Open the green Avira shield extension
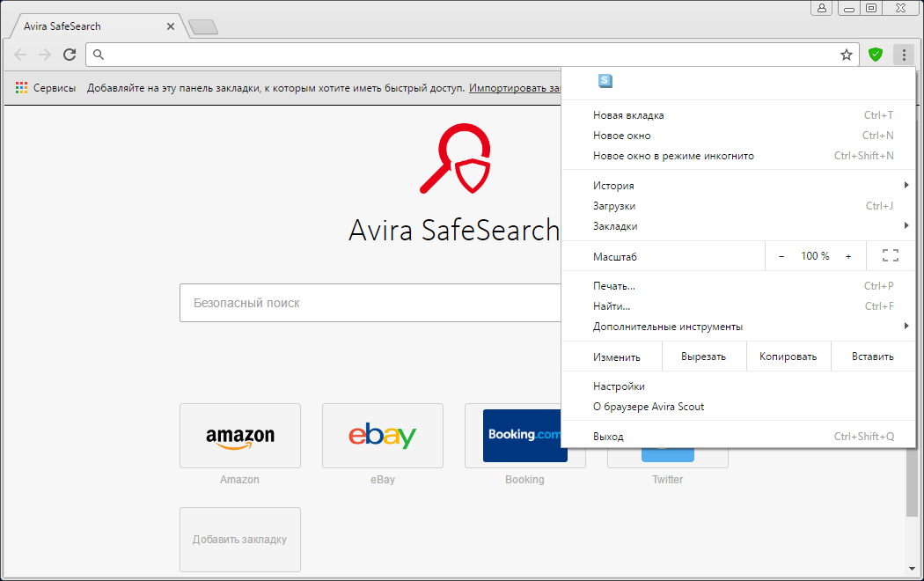Viewport: 924px width, 581px height. point(876,55)
